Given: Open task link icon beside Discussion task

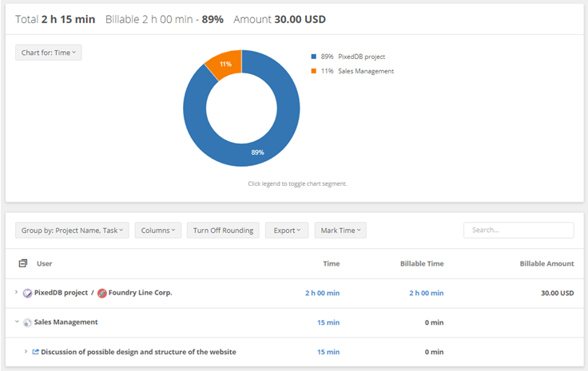Looking at the screenshot, I should [35, 352].
